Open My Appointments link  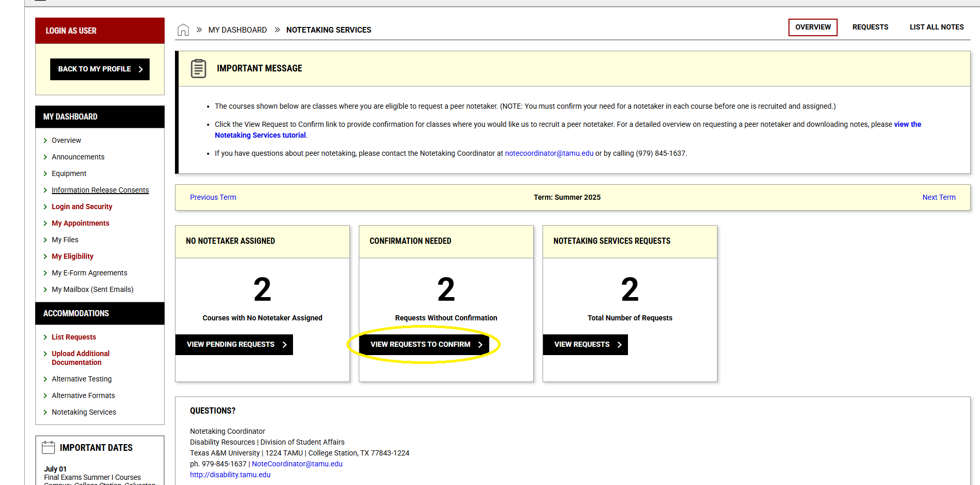coord(80,223)
